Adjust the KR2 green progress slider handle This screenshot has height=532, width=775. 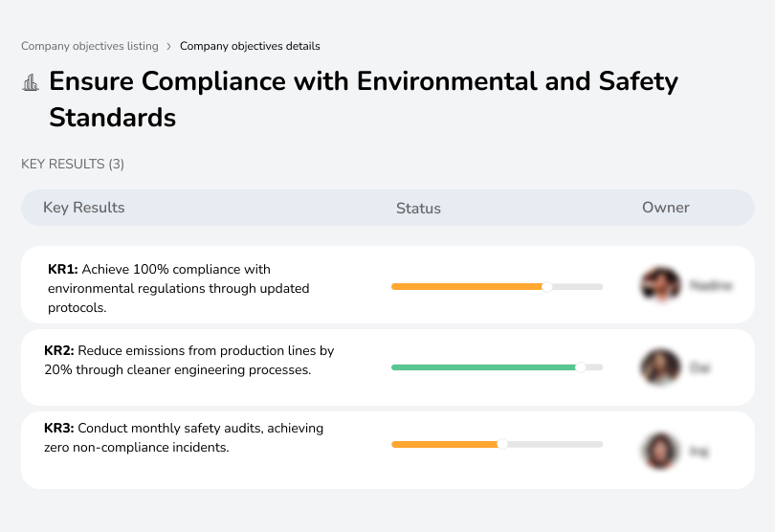[581, 367]
